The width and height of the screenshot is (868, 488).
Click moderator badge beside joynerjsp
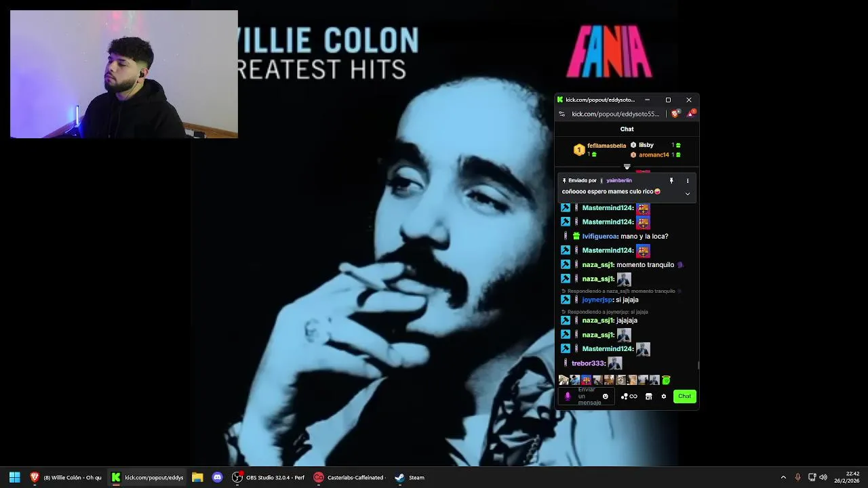pos(566,300)
